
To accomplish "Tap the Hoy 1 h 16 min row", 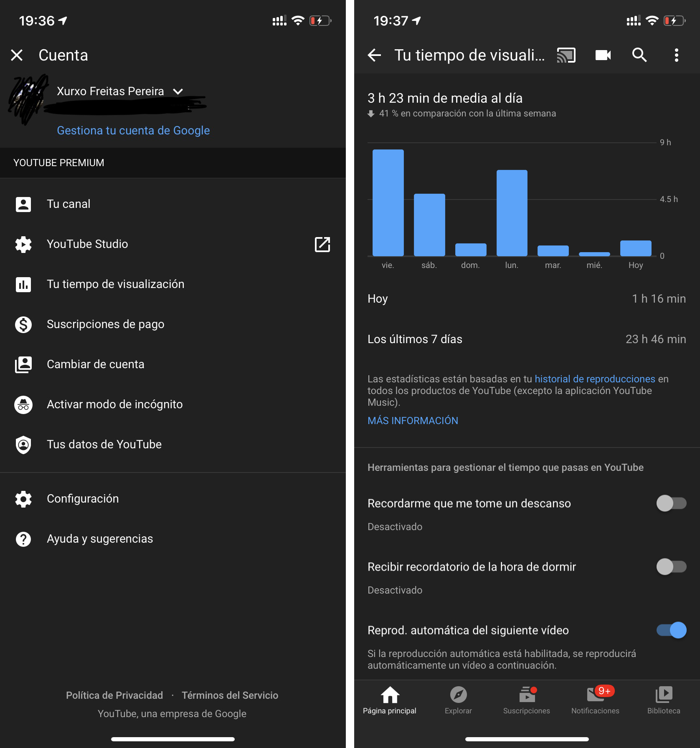I will 527,299.
